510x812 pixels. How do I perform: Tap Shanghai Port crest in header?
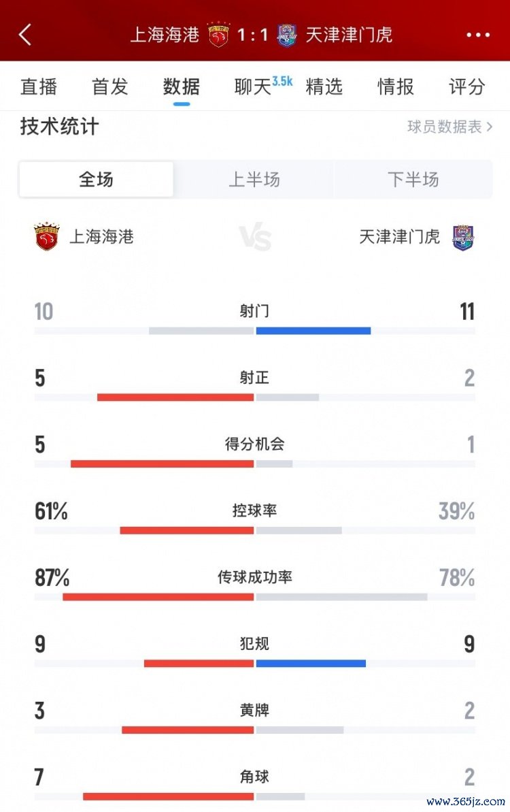219,35
